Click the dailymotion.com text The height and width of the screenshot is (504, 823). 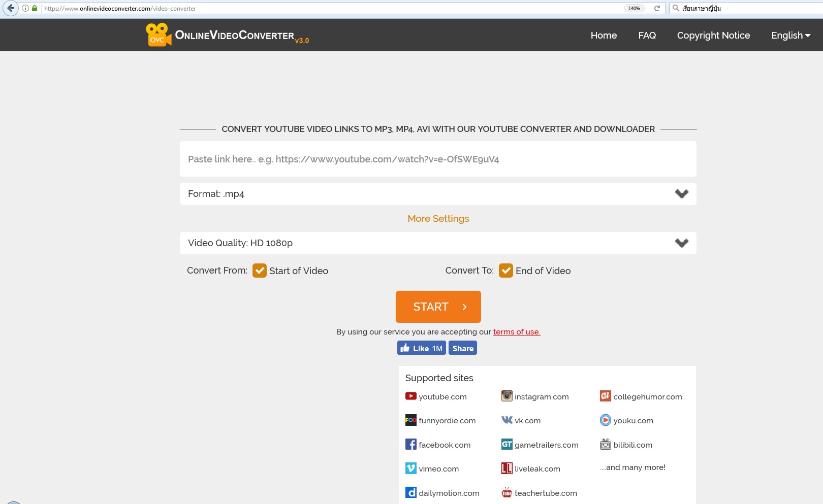pos(449,493)
